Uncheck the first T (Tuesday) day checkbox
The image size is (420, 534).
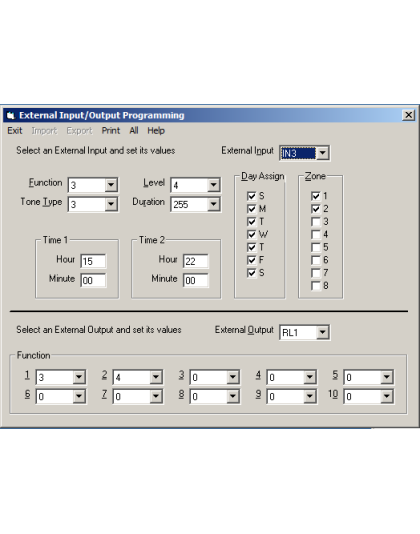tap(251, 222)
